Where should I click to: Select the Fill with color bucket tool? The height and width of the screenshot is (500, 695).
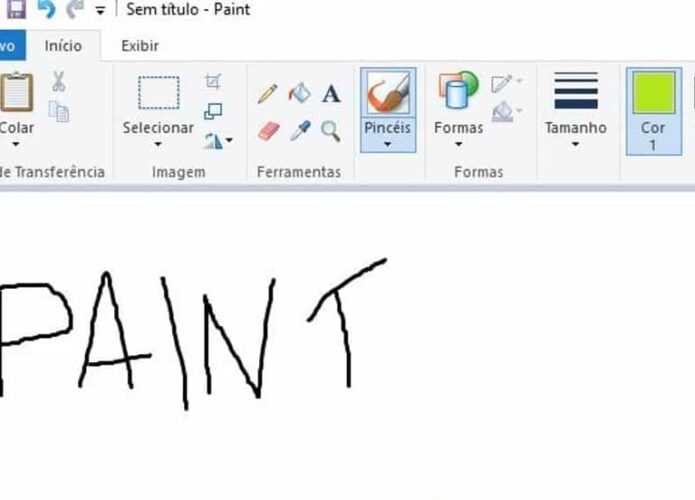(x=300, y=93)
